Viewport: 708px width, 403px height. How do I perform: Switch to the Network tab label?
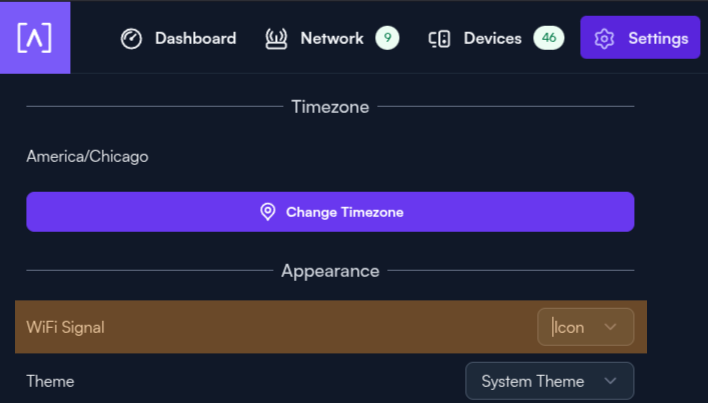(332, 38)
